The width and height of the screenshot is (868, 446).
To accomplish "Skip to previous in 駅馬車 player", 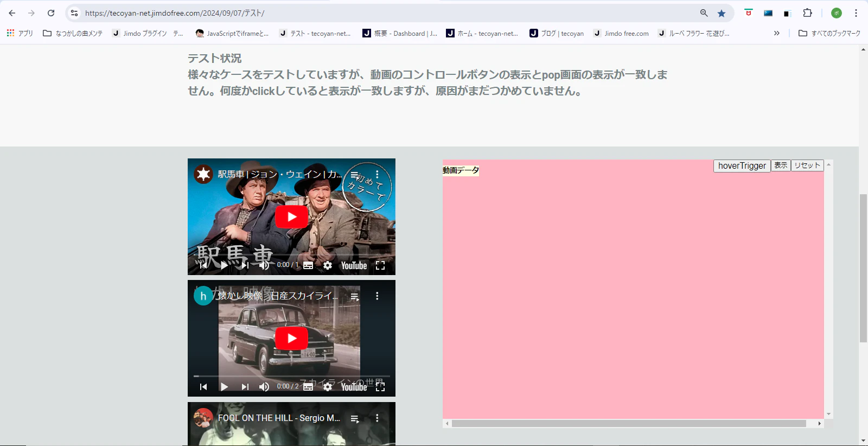I will click(203, 265).
